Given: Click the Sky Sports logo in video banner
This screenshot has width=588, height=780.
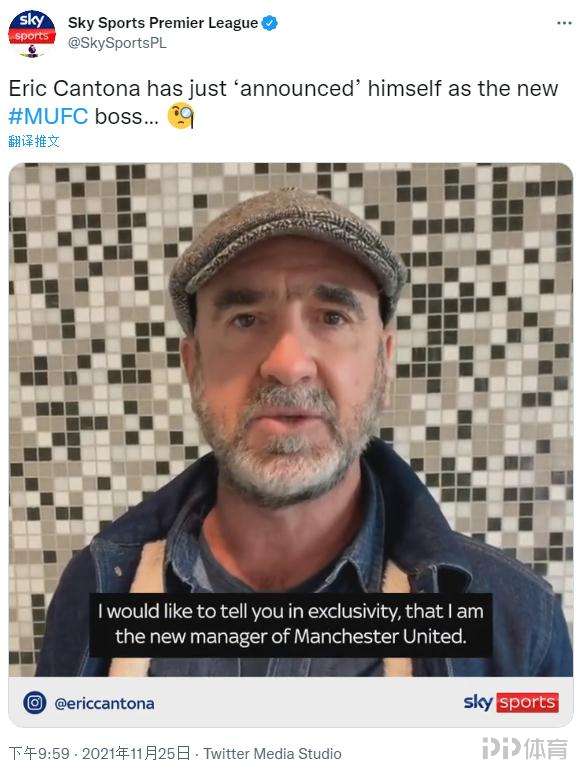Looking at the screenshot, I should click(511, 702).
